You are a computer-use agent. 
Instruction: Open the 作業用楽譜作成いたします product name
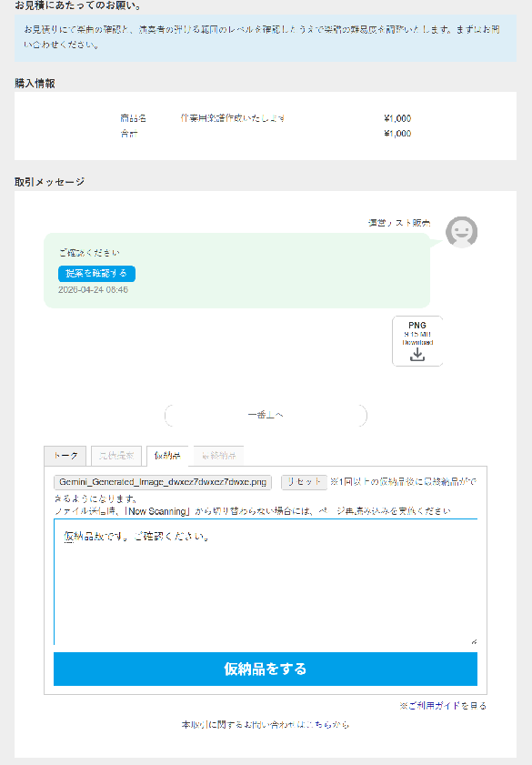pyautogui.click(x=233, y=118)
